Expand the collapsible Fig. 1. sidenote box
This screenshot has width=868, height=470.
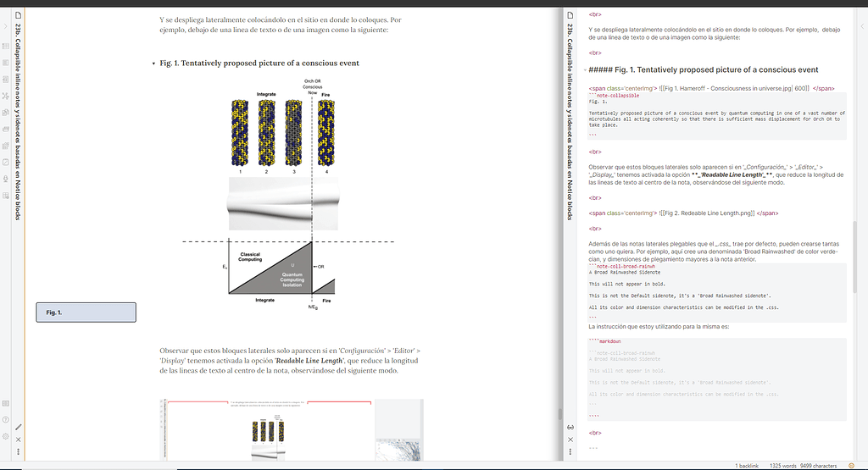(x=86, y=312)
